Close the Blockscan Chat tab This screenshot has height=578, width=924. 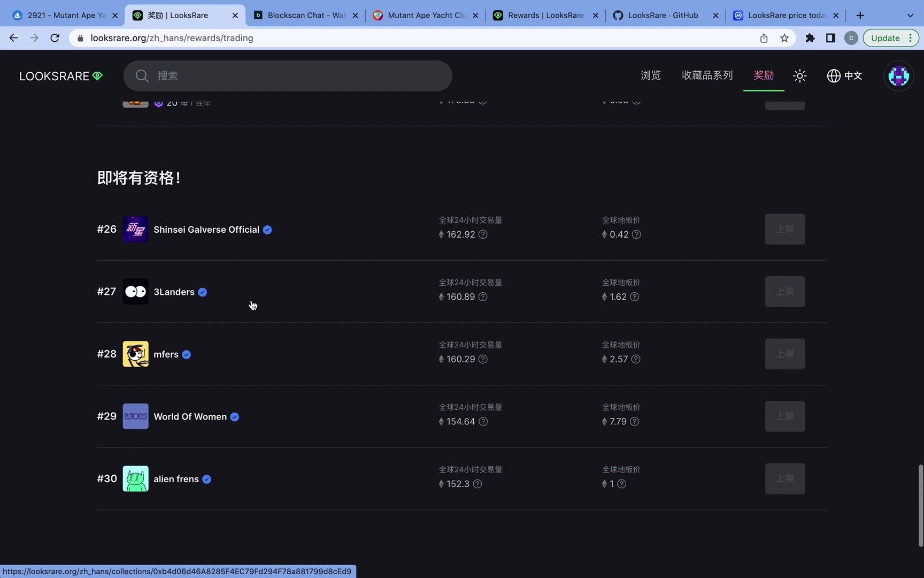pyautogui.click(x=355, y=16)
